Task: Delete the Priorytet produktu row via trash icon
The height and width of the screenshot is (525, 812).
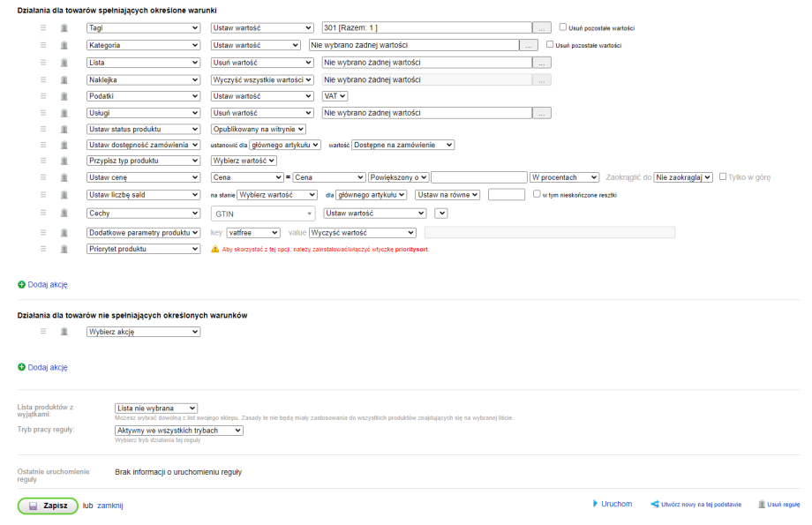Action: pos(64,250)
